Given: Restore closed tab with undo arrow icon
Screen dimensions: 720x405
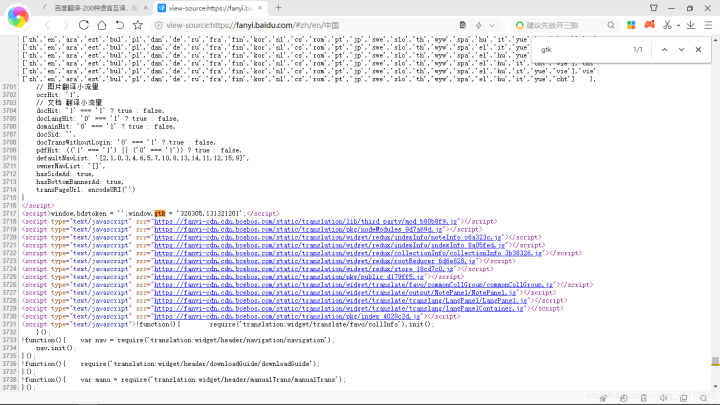Looking at the screenshot, I should pos(119,25).
